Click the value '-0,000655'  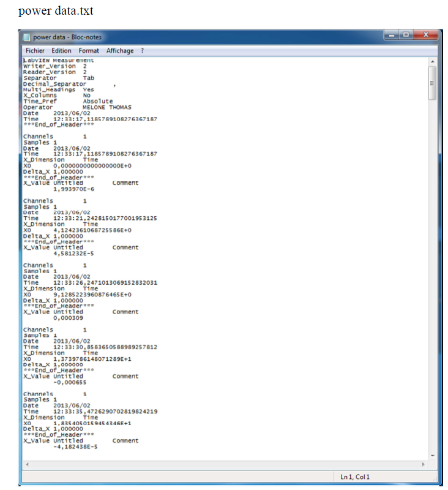(x=70, y=382)
